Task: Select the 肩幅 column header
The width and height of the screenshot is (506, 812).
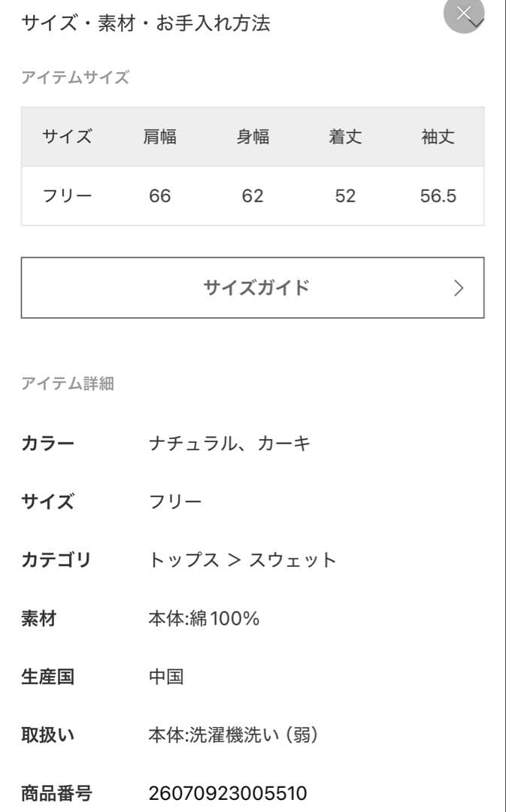Action: pos(158,137)
